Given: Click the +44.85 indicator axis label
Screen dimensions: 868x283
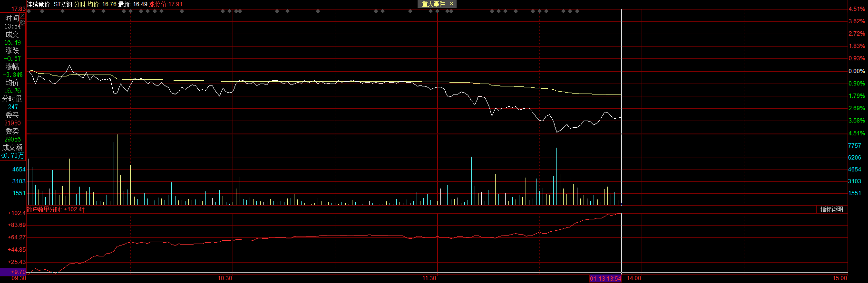Looking at the screenshot, I should pos(17,250).
